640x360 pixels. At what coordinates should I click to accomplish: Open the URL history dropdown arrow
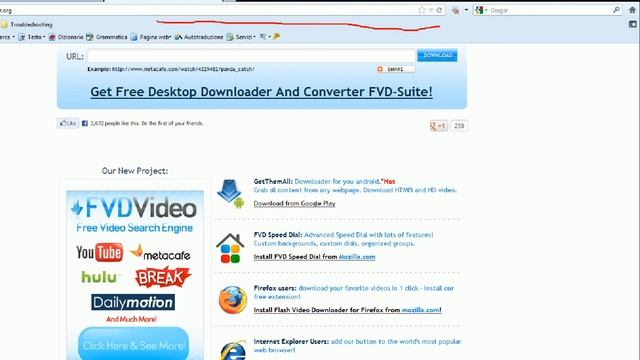[431, 10]
